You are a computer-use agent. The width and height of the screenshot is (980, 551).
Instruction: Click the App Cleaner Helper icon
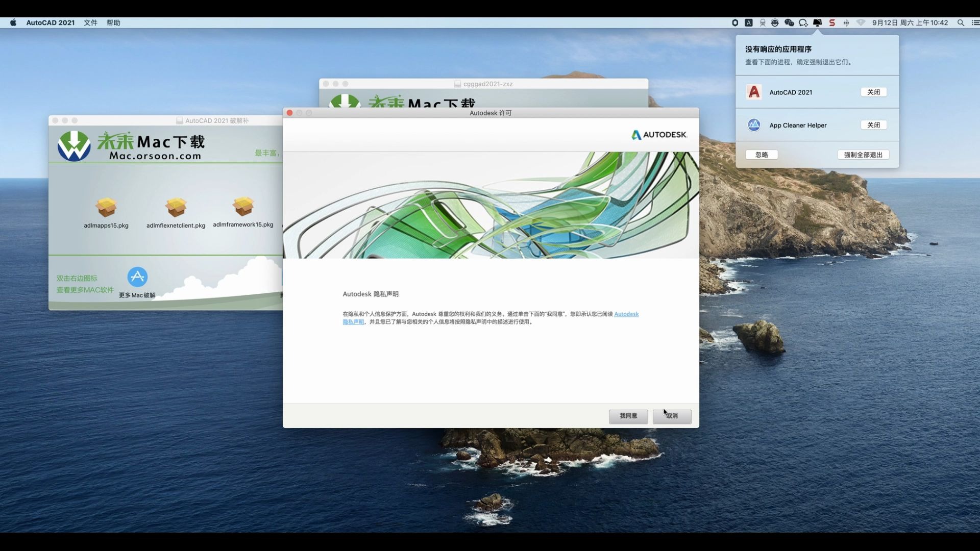pos(754,125)
